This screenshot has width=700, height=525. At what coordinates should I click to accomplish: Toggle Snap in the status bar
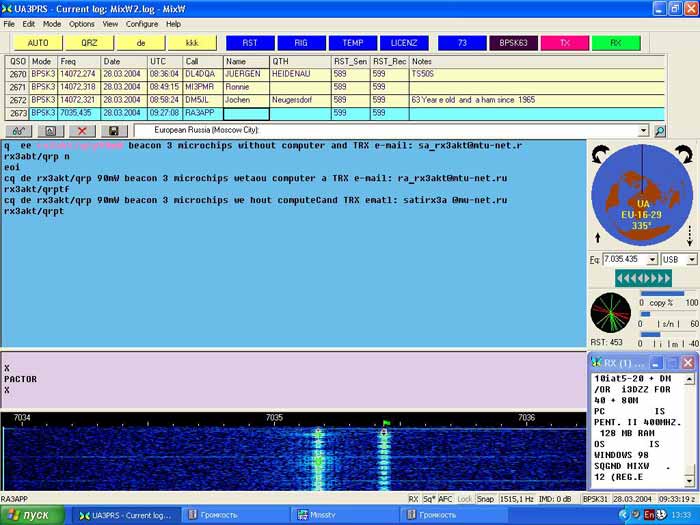tap(485, 498)
